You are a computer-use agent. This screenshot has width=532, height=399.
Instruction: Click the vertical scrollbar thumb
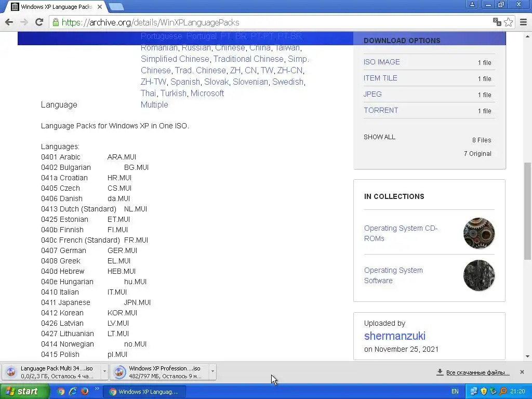click(x=528, y=211)
